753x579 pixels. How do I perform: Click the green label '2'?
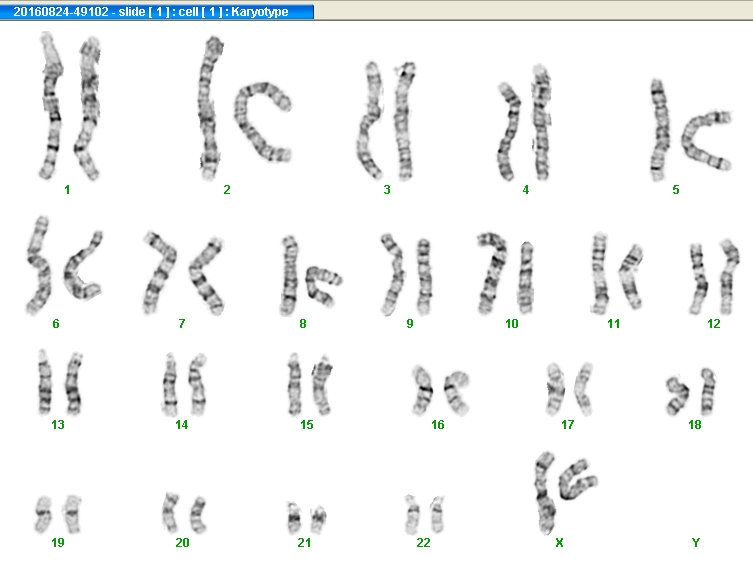[x=227, y=190]
